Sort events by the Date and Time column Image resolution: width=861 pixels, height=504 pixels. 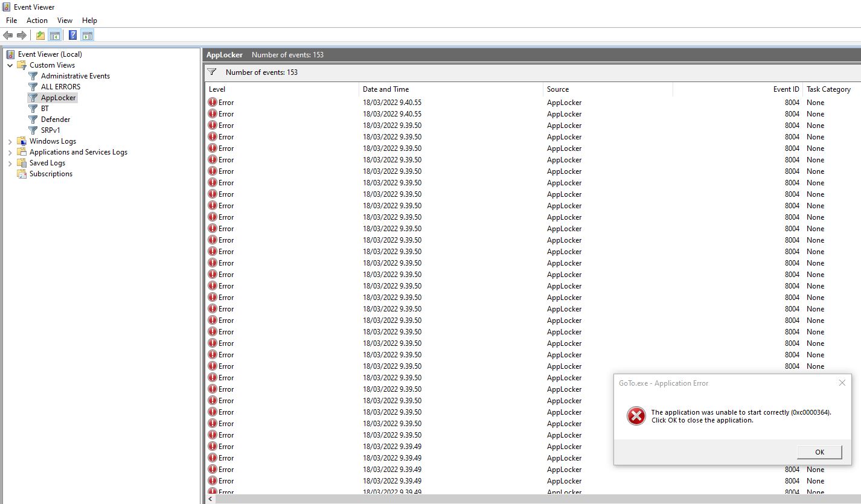pyautogui.click(x=451, y=89)
